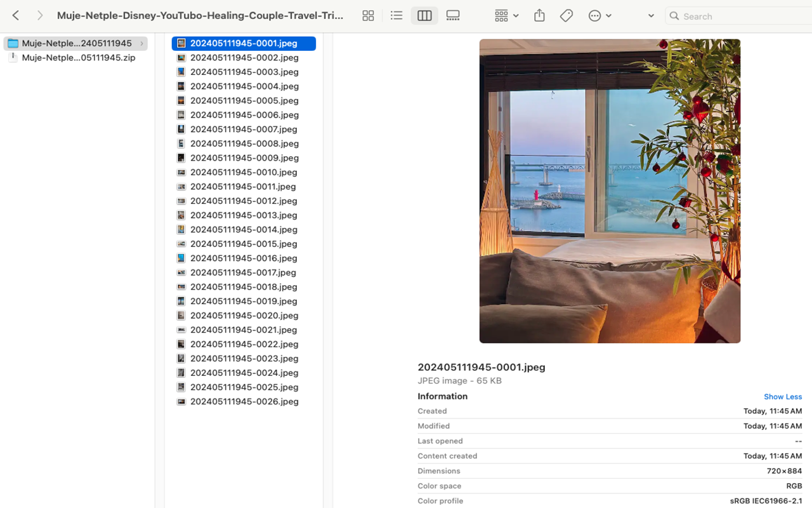Viewport: 812px width, 508px height.
Task: Open the Group By options menu
Action: click(x=507, y=16)
